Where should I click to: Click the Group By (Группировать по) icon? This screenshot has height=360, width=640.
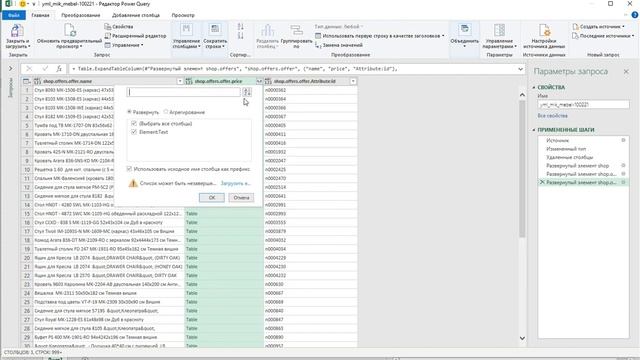296,31
